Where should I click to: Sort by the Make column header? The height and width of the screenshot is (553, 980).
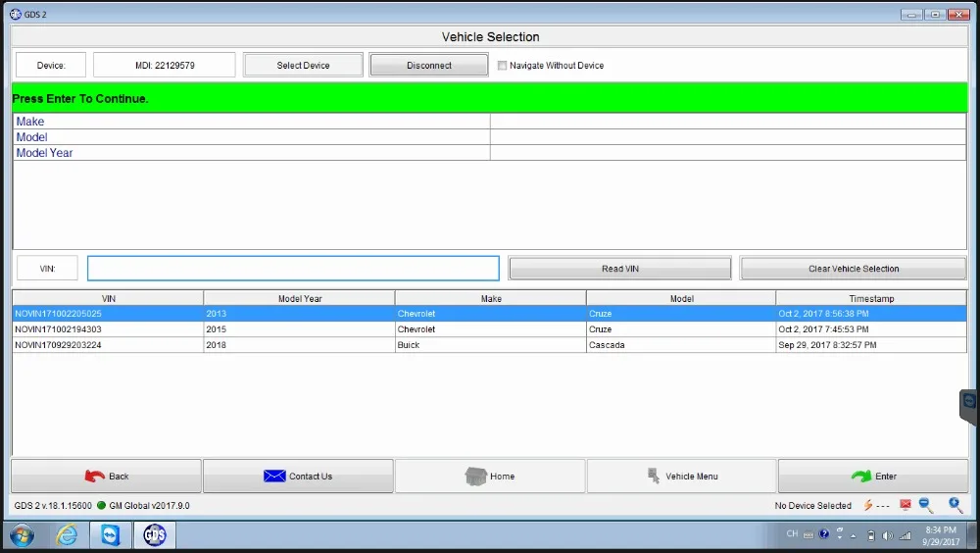[x=491, y=298]
